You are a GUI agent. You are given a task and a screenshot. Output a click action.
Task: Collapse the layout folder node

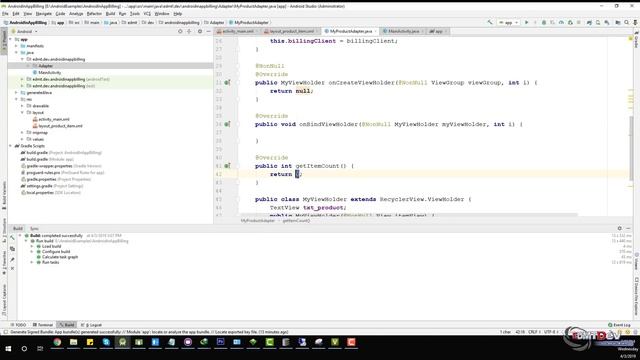tap(22, 113)
